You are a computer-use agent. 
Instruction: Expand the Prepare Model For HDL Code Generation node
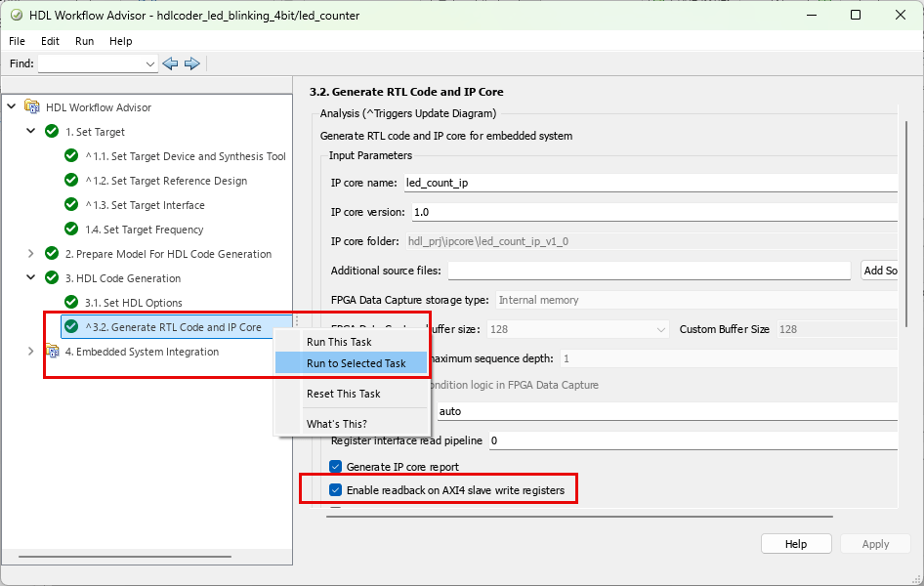click(31, 254)
